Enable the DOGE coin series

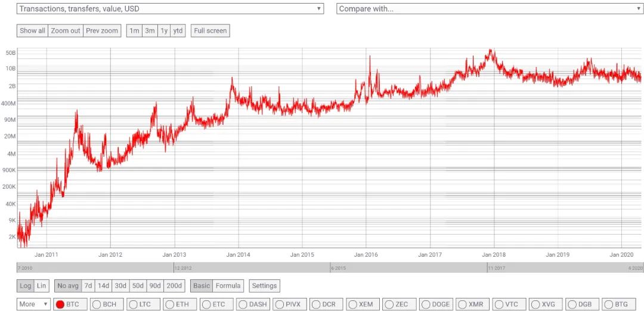tap(436, 304)
